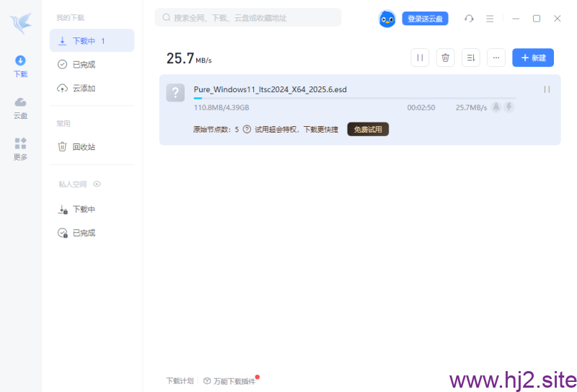Open the 云盘 cloud drive section
Image resolution: width=577 pixels, height=392 pixels.
coord(21,108)
